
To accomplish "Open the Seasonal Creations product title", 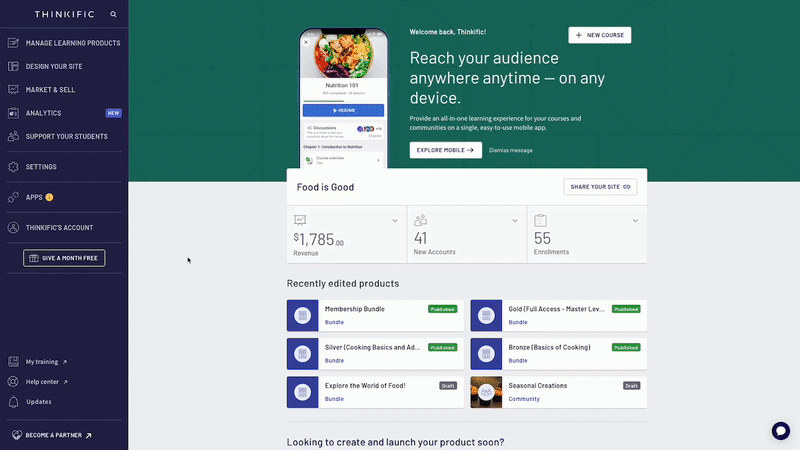I will coord(537,386).
